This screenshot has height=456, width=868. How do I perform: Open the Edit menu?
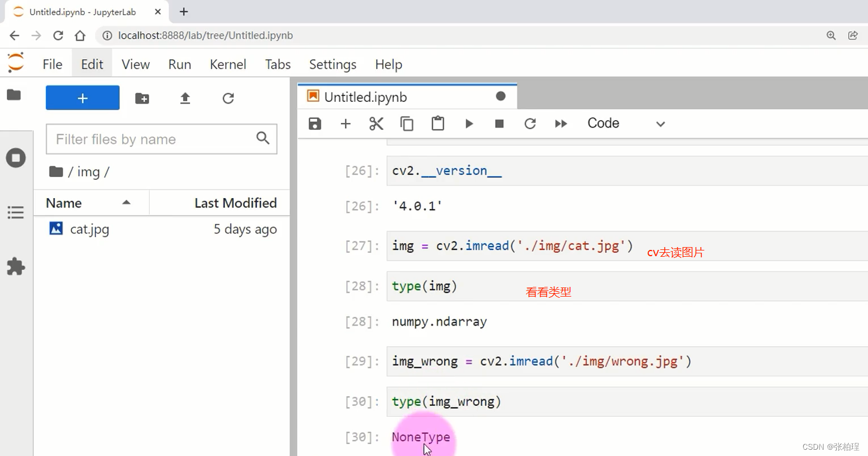click(92, 64)
